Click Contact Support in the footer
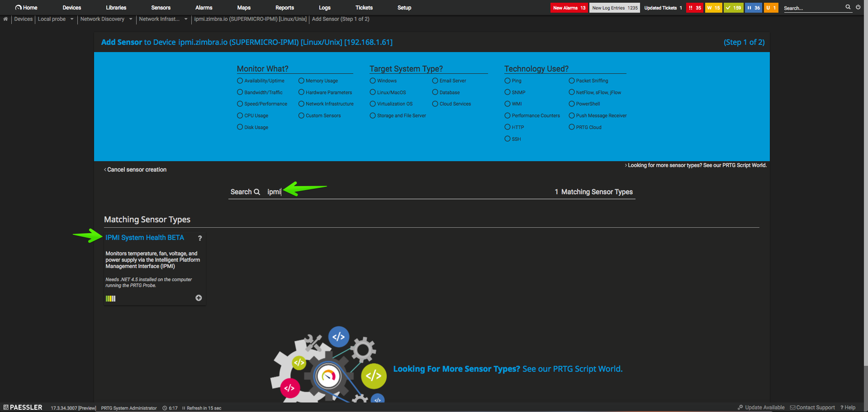868x412 pixels. tap(813, 407)
